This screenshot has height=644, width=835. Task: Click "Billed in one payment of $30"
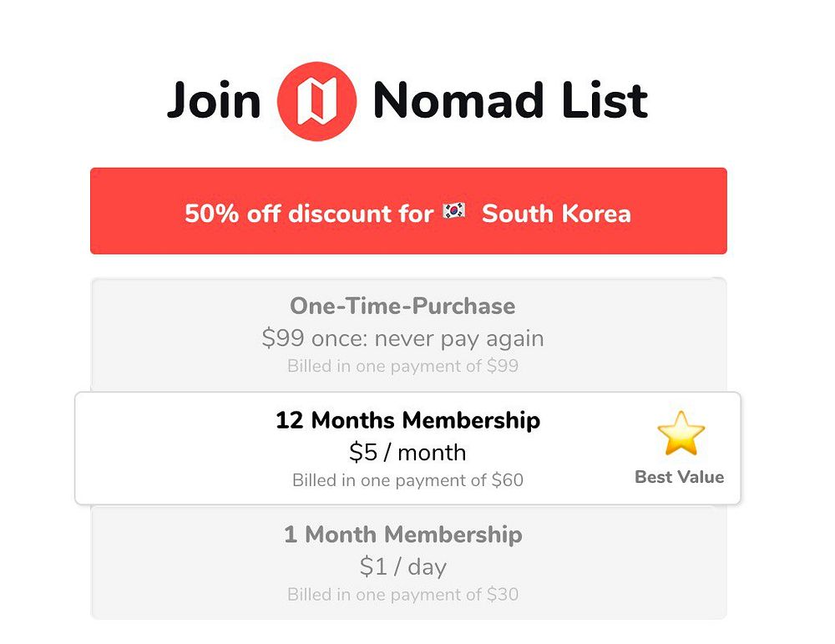point(402,595)
